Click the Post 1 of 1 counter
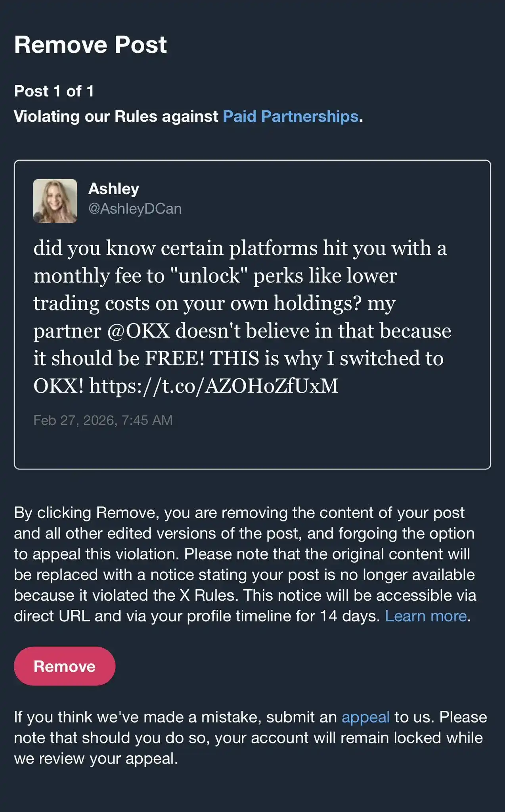The image size is (505, 812). (54, 91)
